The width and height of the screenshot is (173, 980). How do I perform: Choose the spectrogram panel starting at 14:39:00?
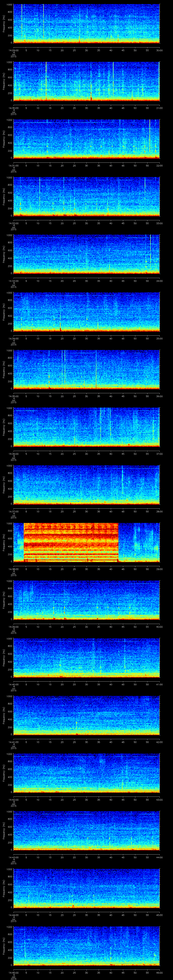87,600
